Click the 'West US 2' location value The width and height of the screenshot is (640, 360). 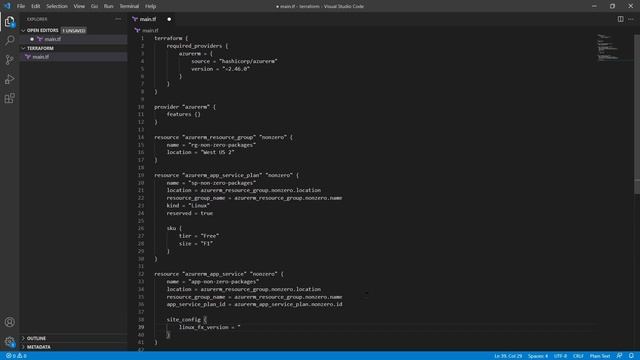pos(218,152)
